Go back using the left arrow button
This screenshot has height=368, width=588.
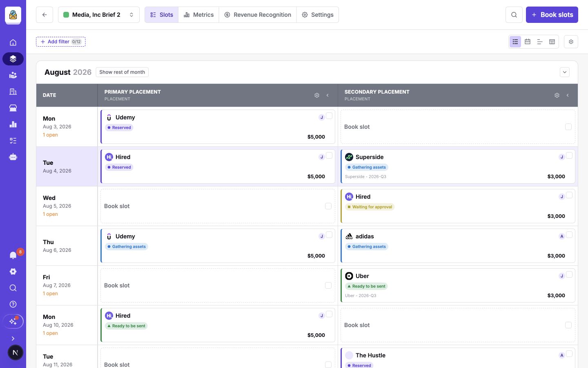[x=45, y=15]
